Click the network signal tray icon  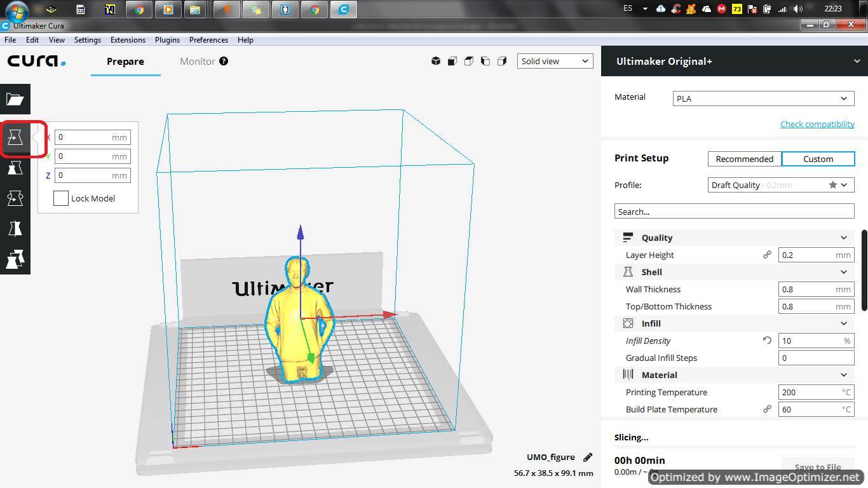[783, 9]
